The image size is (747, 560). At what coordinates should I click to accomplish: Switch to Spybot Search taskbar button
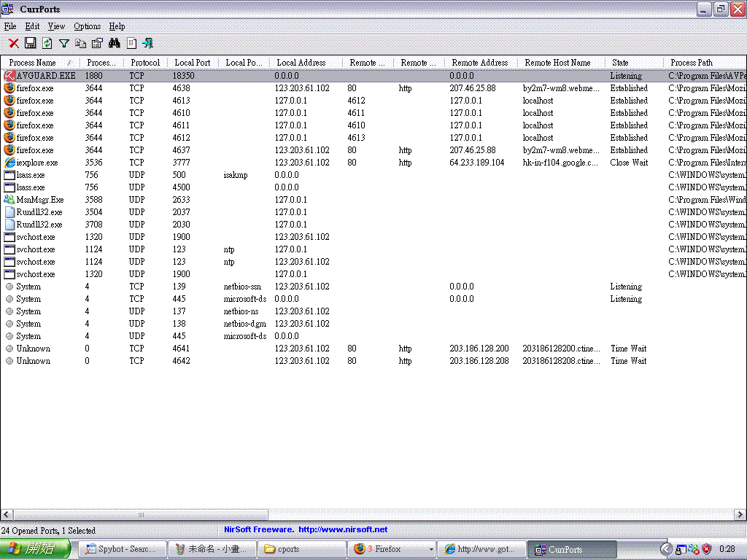[122, 550]
